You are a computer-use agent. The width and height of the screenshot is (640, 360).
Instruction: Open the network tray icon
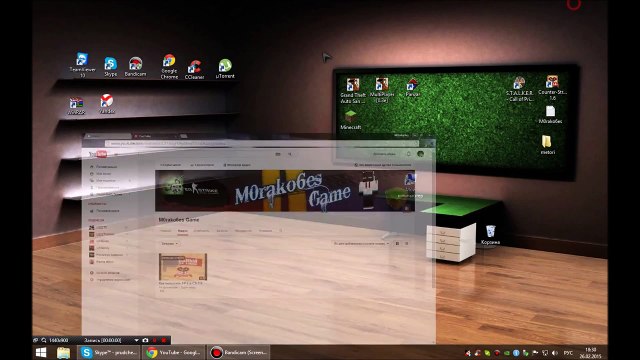click(545, 353)
